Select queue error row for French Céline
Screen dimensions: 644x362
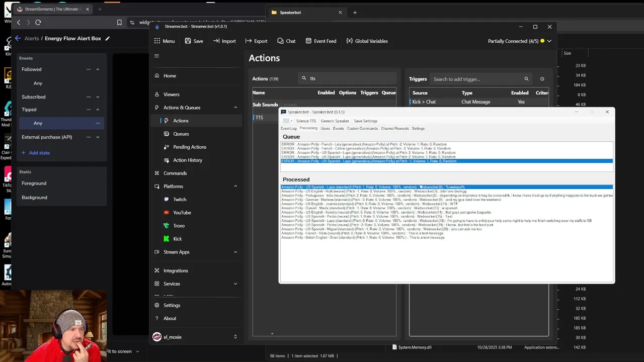[447, 148]
